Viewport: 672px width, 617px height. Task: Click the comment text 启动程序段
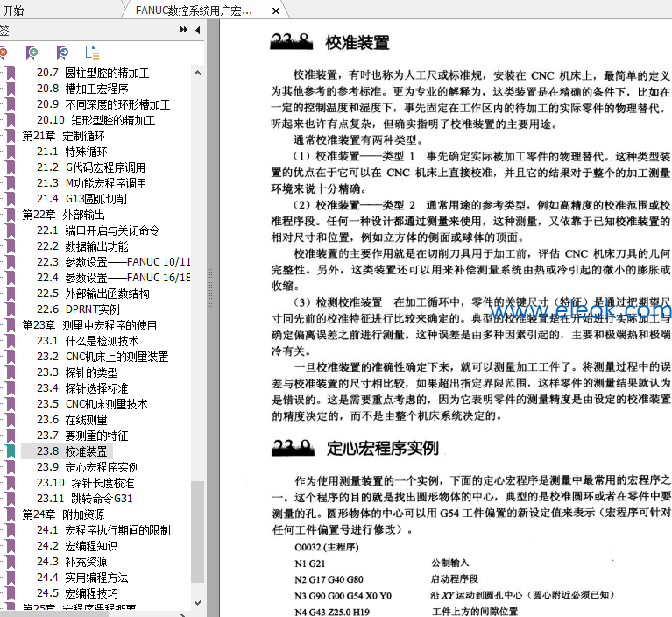455,579
